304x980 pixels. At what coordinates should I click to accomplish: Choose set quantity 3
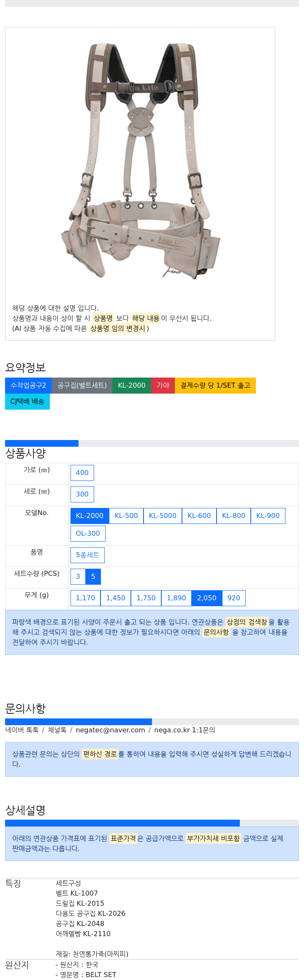78,577
